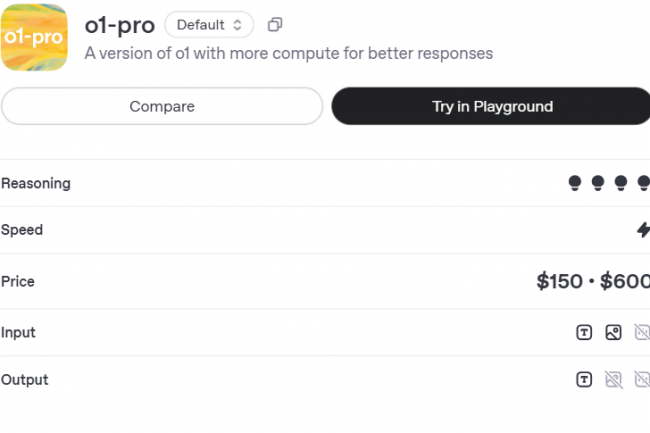Click the model description subtitle text
650x433 pixels.
tap(289, 53)
